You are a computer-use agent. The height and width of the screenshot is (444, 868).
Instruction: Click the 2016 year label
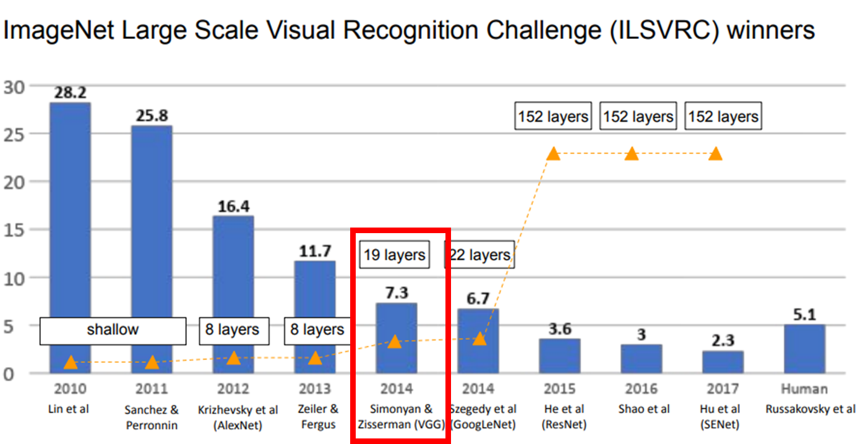(x=642, y=389)
